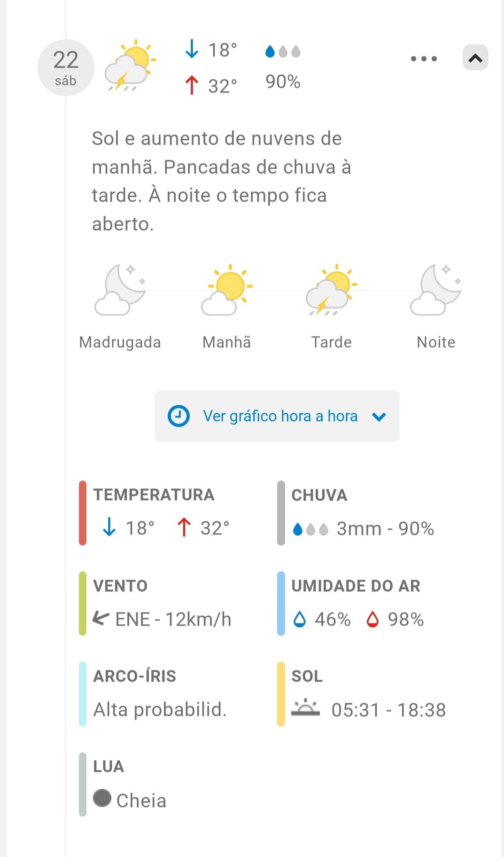Open the three-dot more options menu

424,59
